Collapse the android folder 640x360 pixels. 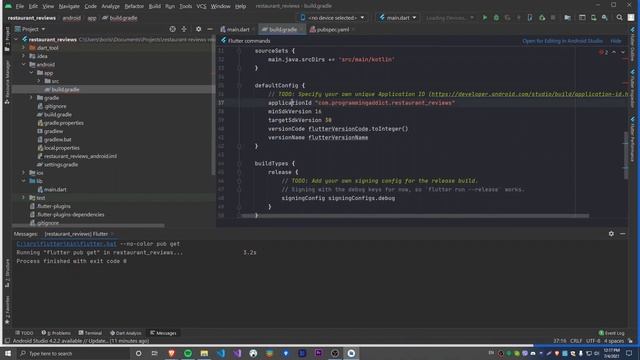pos(23,64)
